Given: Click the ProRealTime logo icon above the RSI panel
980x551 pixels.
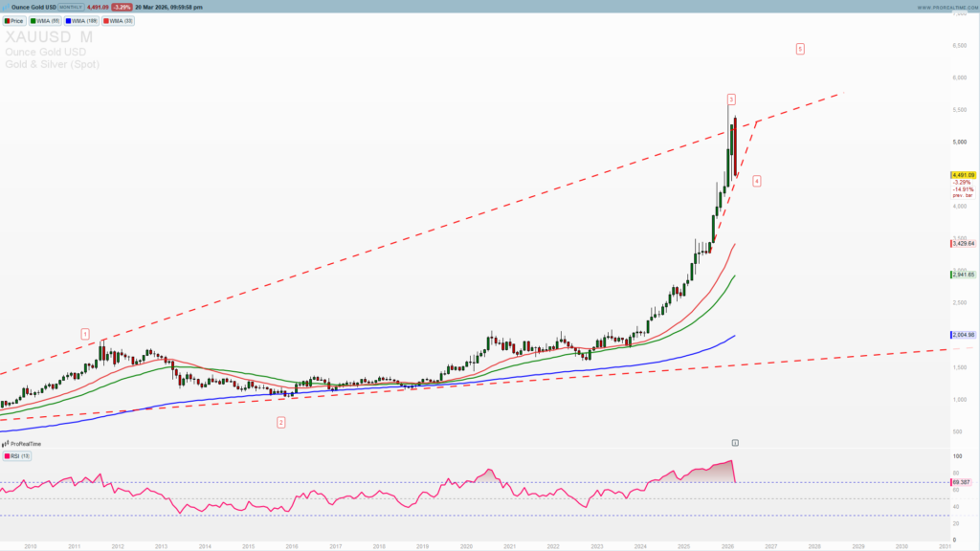Looking at the screenshot, I should [x=6, y=444].
